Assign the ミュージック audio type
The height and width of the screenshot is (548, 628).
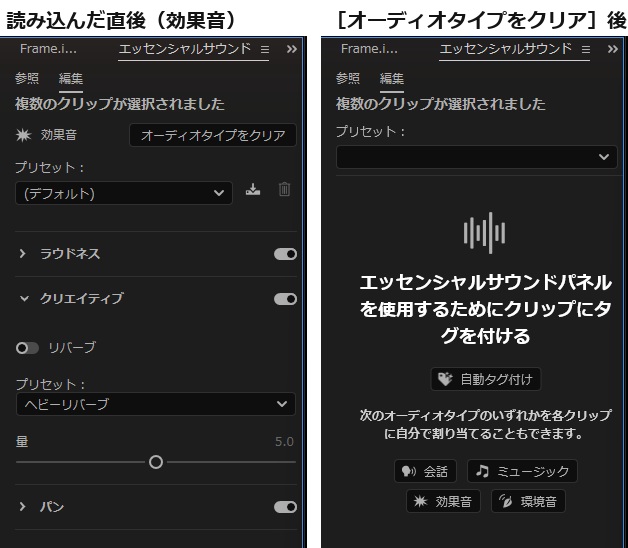[522, 471]
